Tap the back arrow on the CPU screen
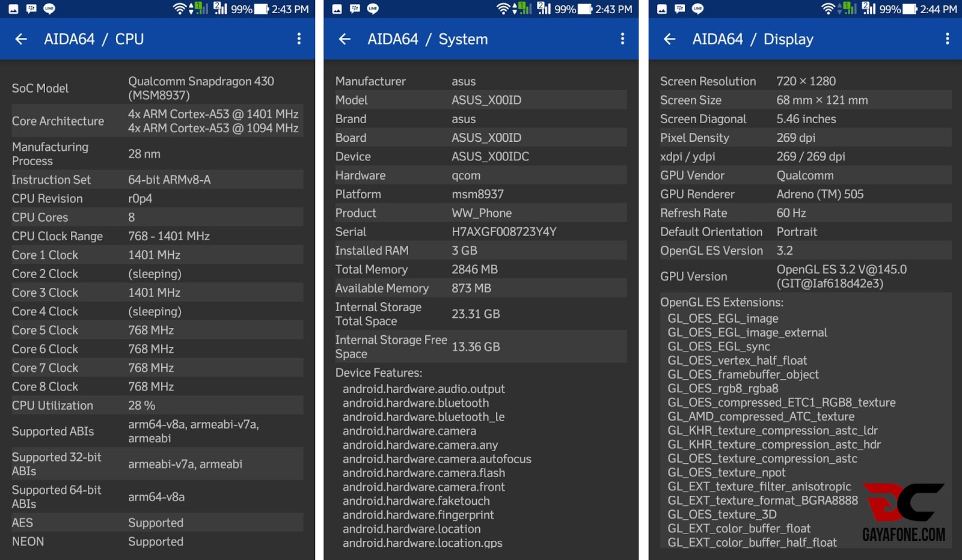The width and height of the screenshot is (962, 560). [21, 39]
